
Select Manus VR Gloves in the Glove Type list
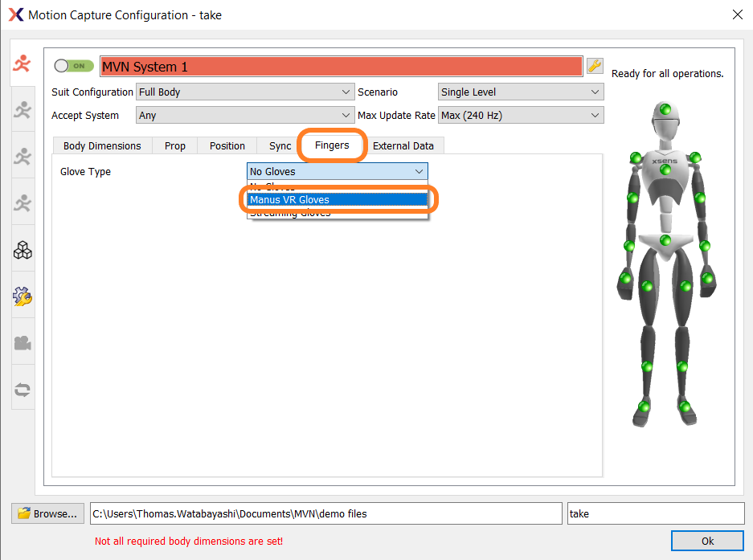tap(338, 199)
